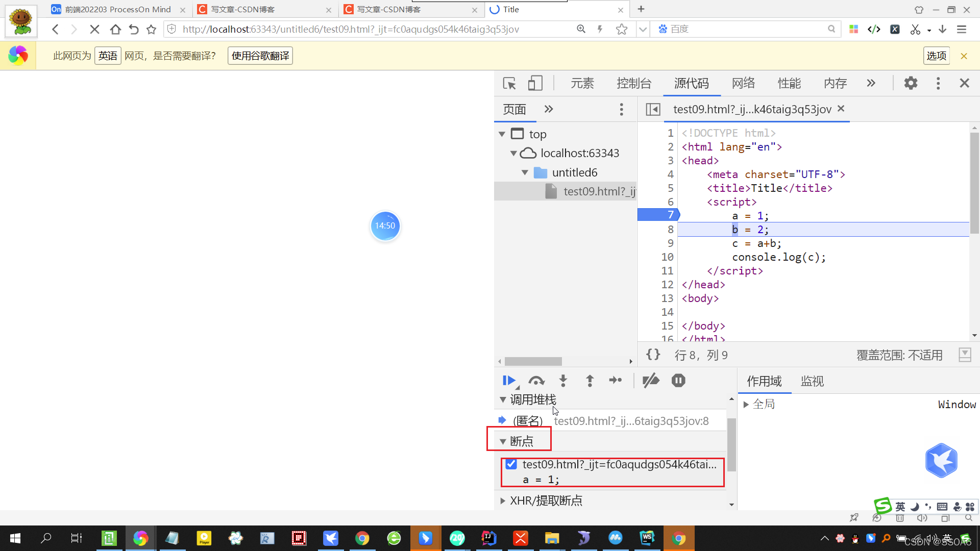The width and height of the screenshot is (980, 551).
Task: Click the Resume script execution button
Action: point(510,380)
